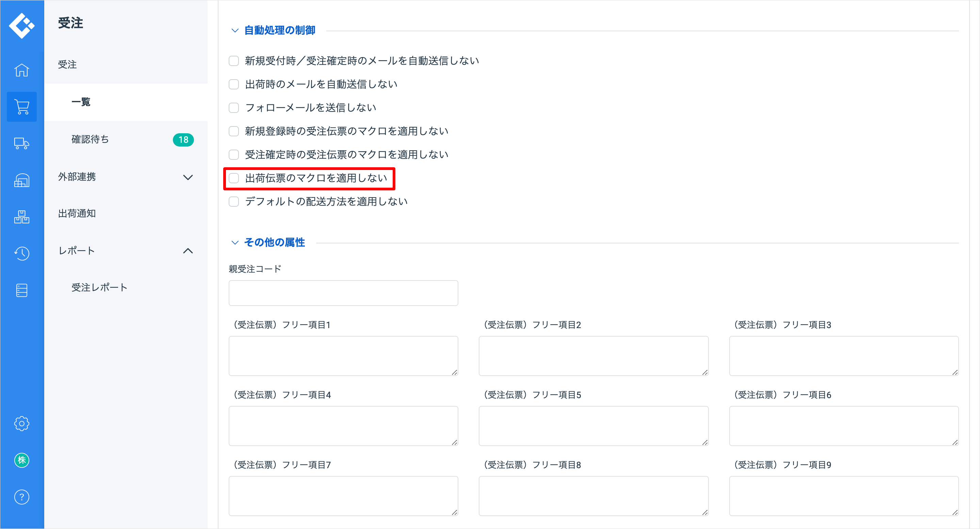Click the 外部連携 menu label

[x=77, y=177]
